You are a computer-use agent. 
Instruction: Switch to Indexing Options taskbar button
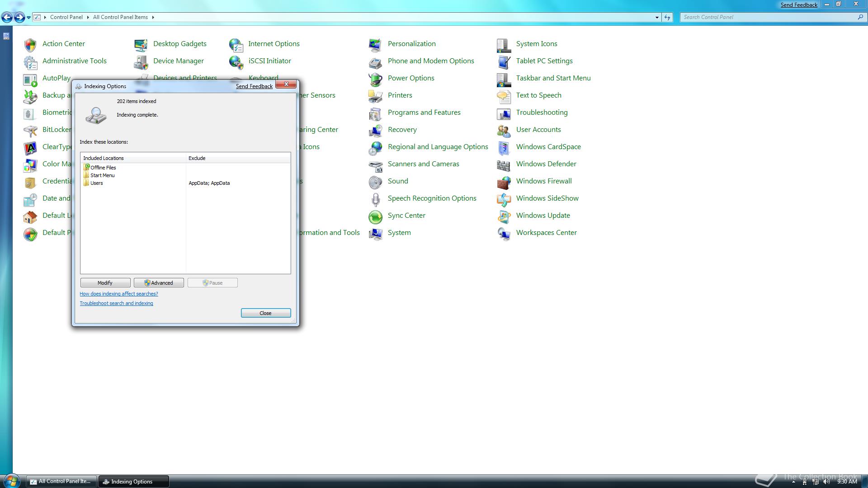pos(134,481)
